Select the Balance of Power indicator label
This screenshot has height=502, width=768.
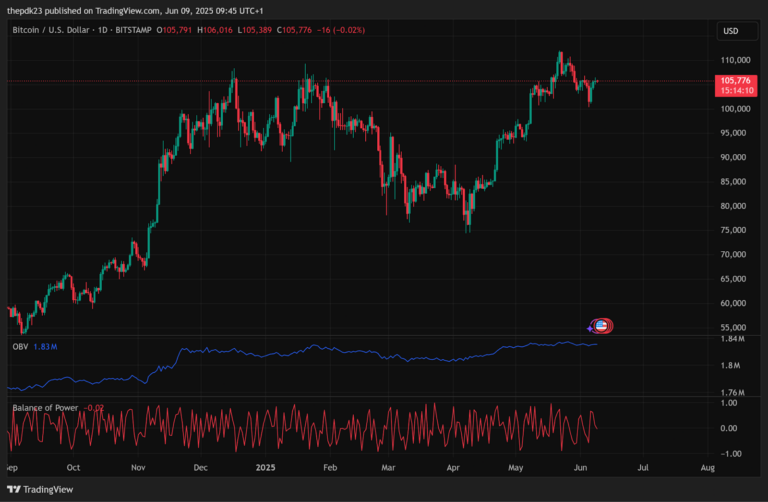(x=46, y=407)
